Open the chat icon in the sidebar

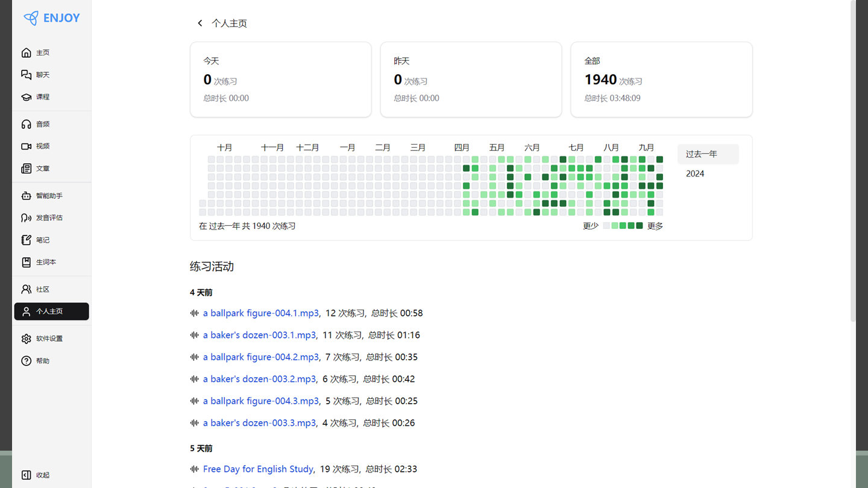click(x=26, y=75)
